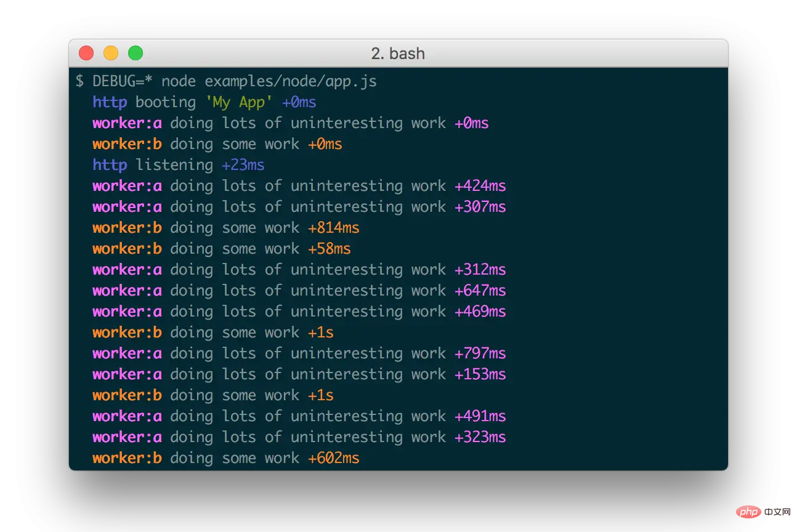Minimize the terminal using the yellow button
797x532 pixels.
111,54
